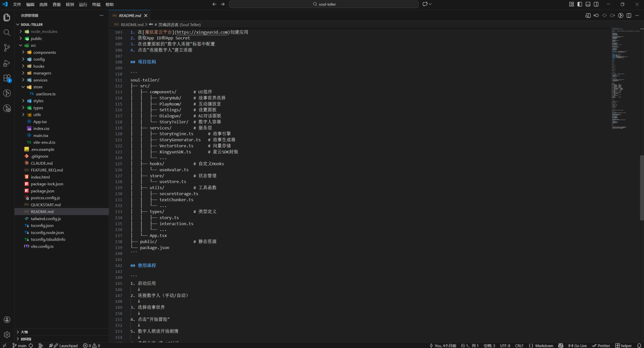Open the Accounts menu in activity bar
The width and height of the screenshot is (644, 348).
[7, 320]
